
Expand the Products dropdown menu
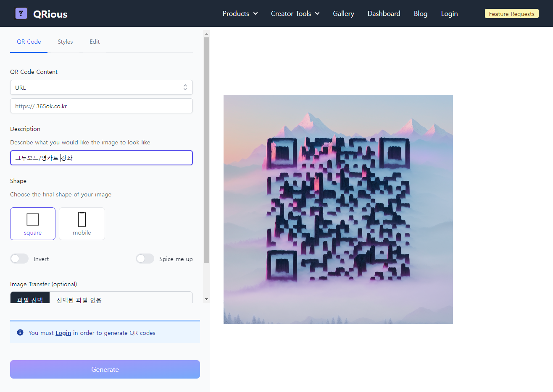(x=240, y=13)
